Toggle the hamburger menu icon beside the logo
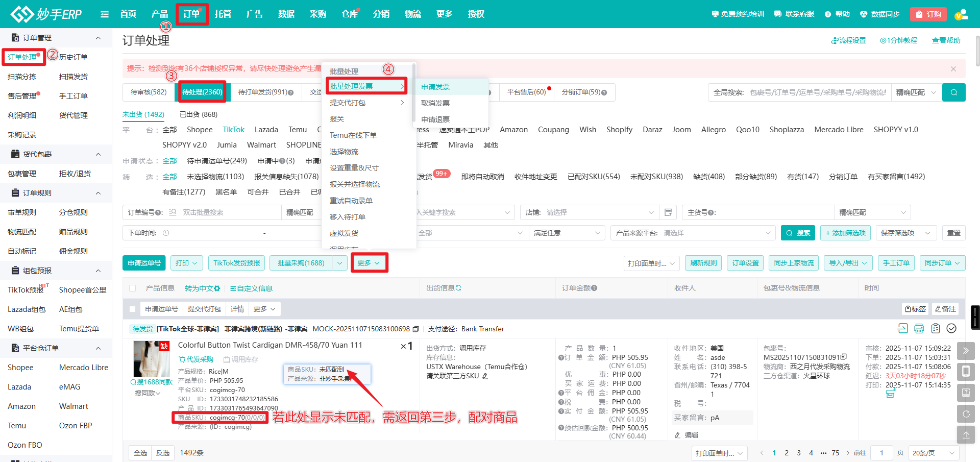 105,14
